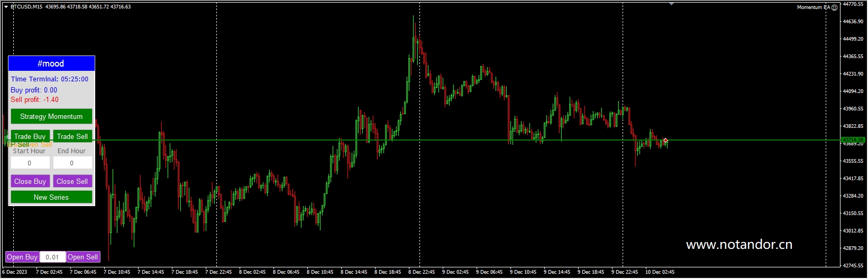Viewport: 868px width, 279px height.
Task: Click the Open Sell button
Action: click(83, 257)
